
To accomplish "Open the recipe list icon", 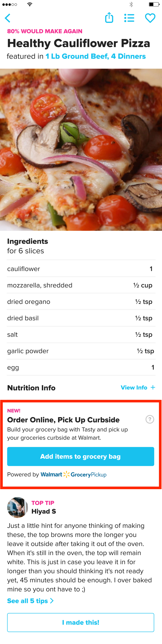I will point(129,18).
